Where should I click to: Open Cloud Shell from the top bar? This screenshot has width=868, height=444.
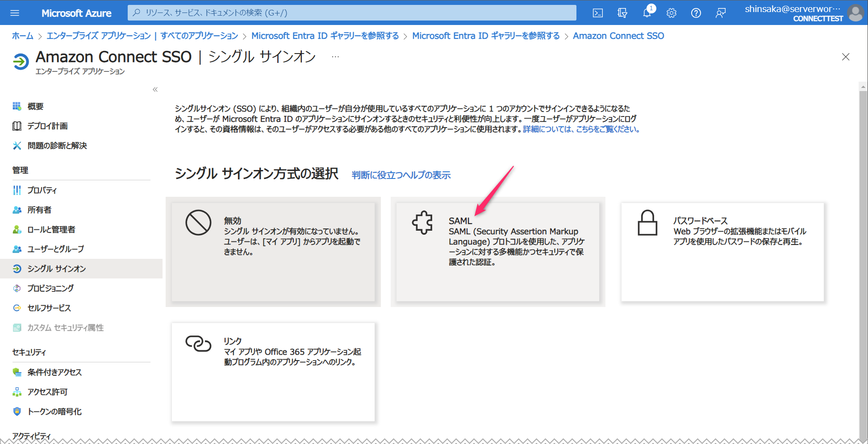pos(598,13)
